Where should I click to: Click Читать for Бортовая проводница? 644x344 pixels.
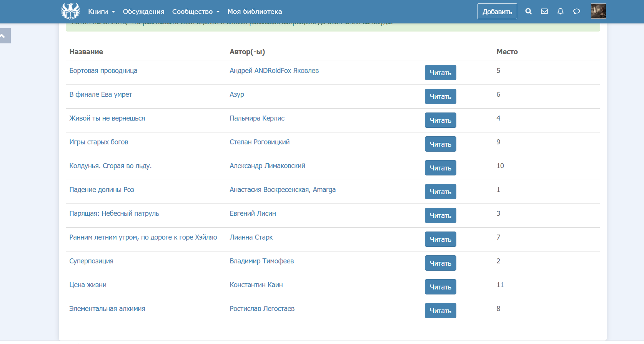(x=440, y=73)
